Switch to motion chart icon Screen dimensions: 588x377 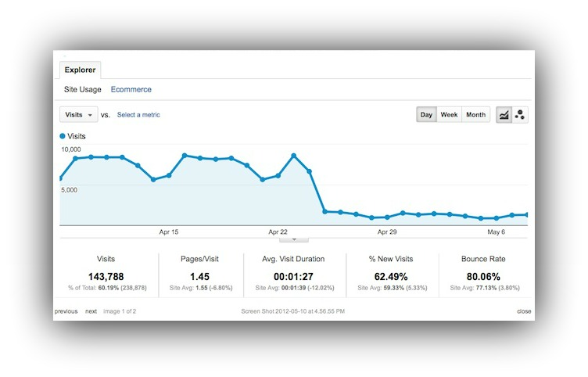pos(520,115)
